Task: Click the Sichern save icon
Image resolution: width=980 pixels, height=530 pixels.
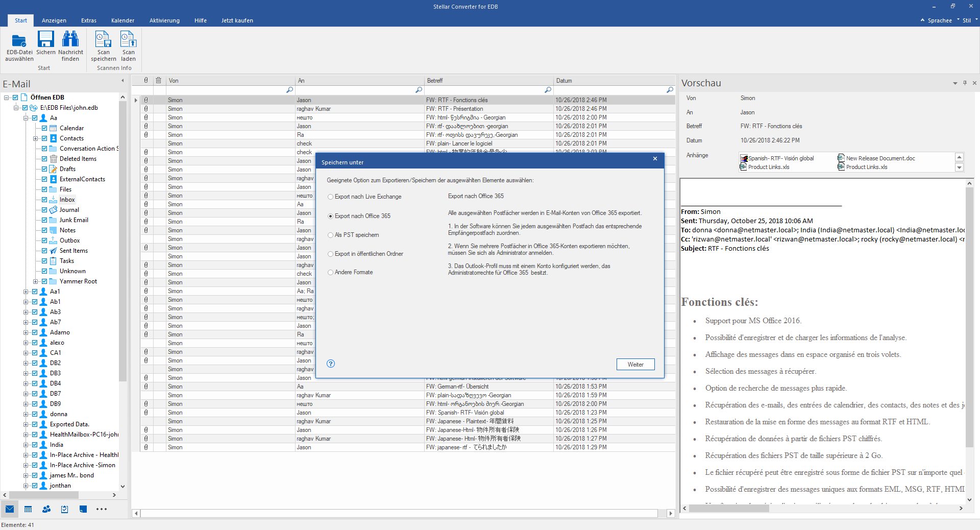Action: click(x=45, y=43)
